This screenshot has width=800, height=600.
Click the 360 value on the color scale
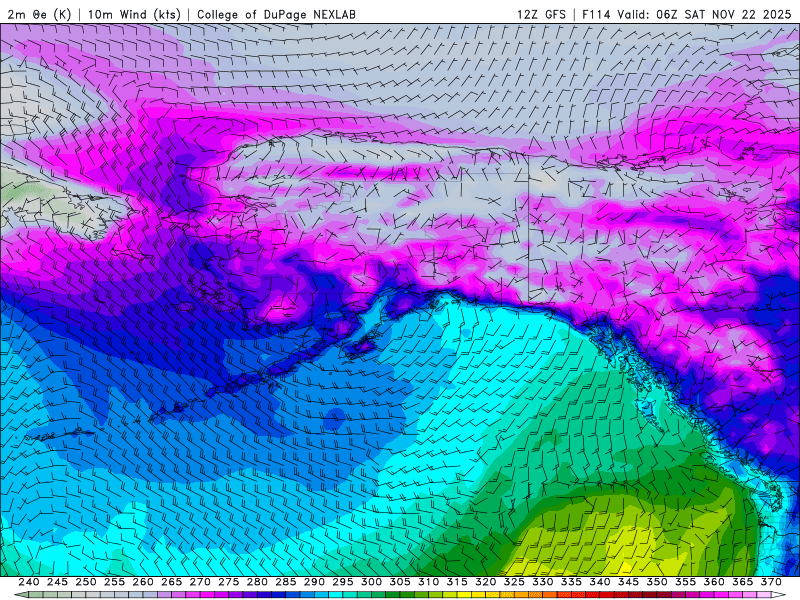tap(714, 582)
